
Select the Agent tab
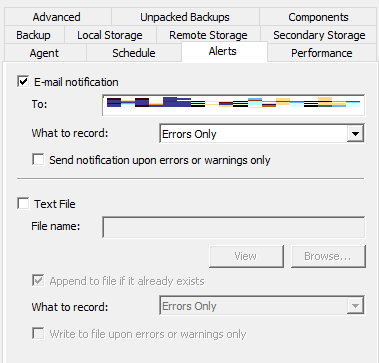pos(44,53)
